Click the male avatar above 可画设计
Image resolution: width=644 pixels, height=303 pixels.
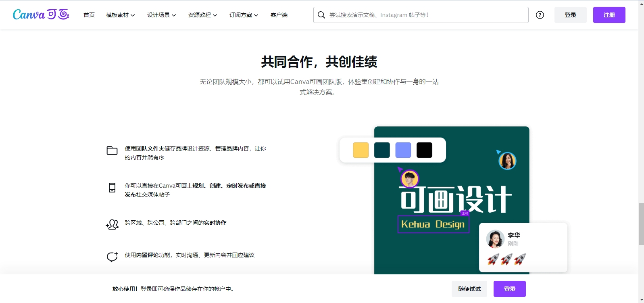[410, 179]
